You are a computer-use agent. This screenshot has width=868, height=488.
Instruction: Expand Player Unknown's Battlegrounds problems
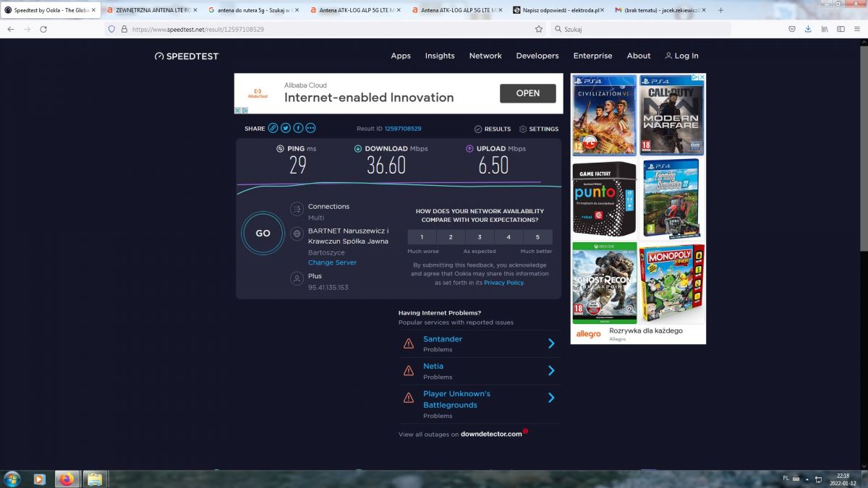(550, 398)
